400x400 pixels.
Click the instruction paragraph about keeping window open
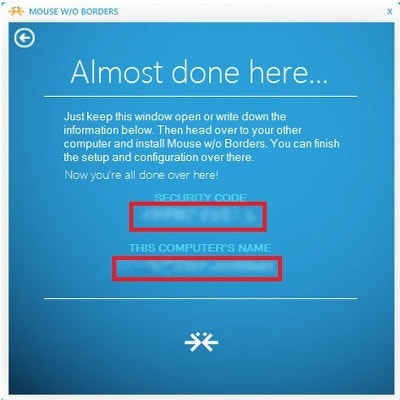[201, 137]
